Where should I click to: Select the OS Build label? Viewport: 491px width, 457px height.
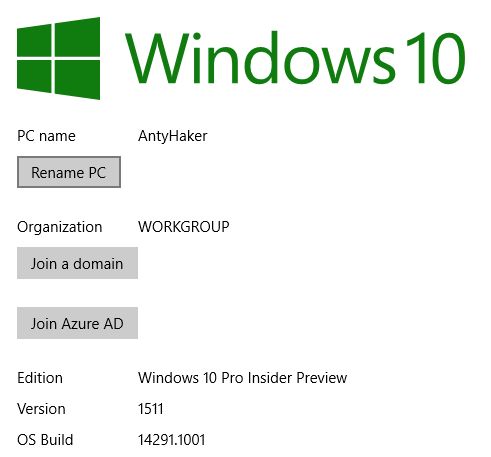tap(45, 440)
